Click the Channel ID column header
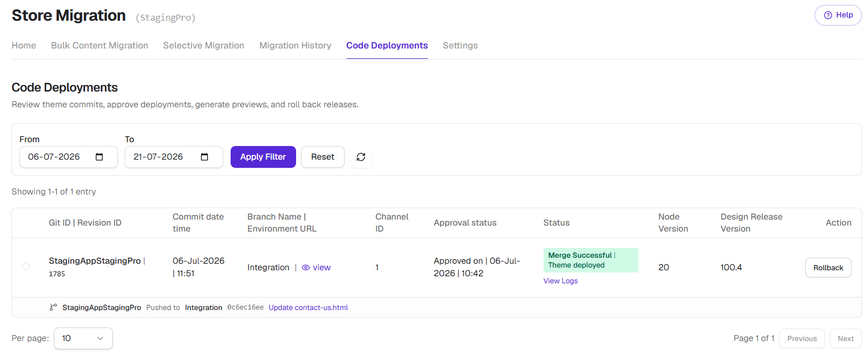The image size is (868, 358). (392, 223)
